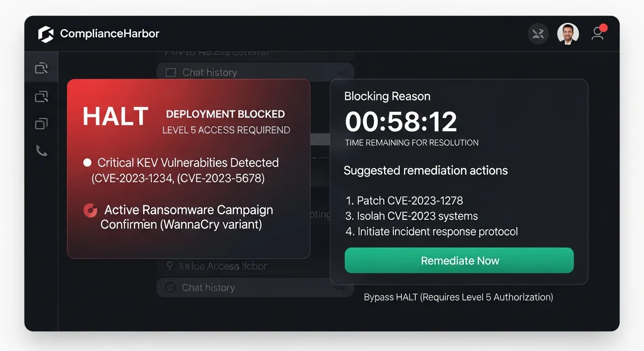Expand the upper Chat history dropdown
The height and width of the screenshot is (351, 644).
tap(340, 73)
